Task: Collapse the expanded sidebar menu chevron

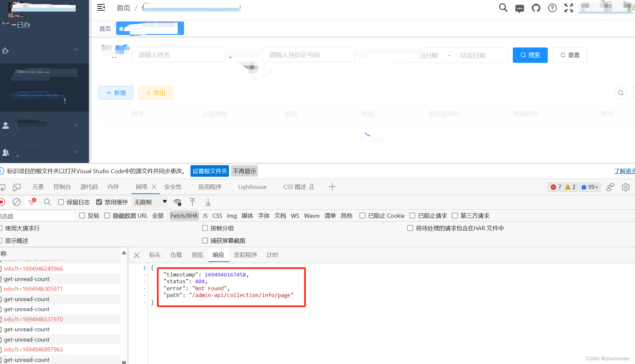Action: click(x=76, y=50)
